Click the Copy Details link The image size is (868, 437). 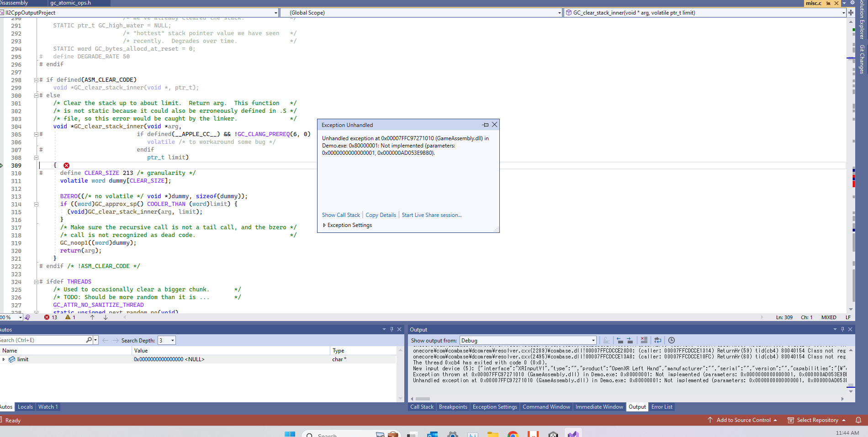(x=381, y=215)
